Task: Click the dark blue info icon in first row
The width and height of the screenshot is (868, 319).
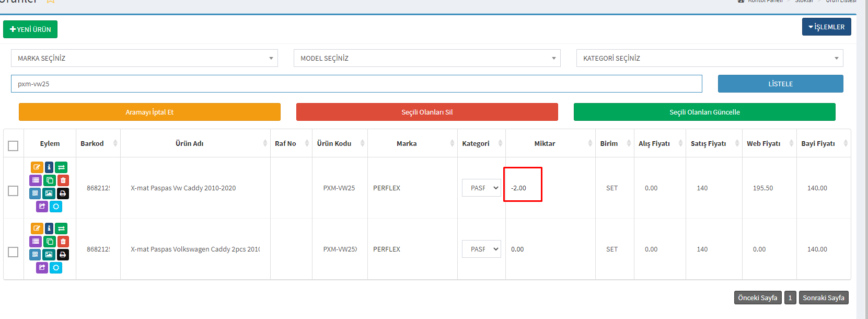Action: coord(49,167)
